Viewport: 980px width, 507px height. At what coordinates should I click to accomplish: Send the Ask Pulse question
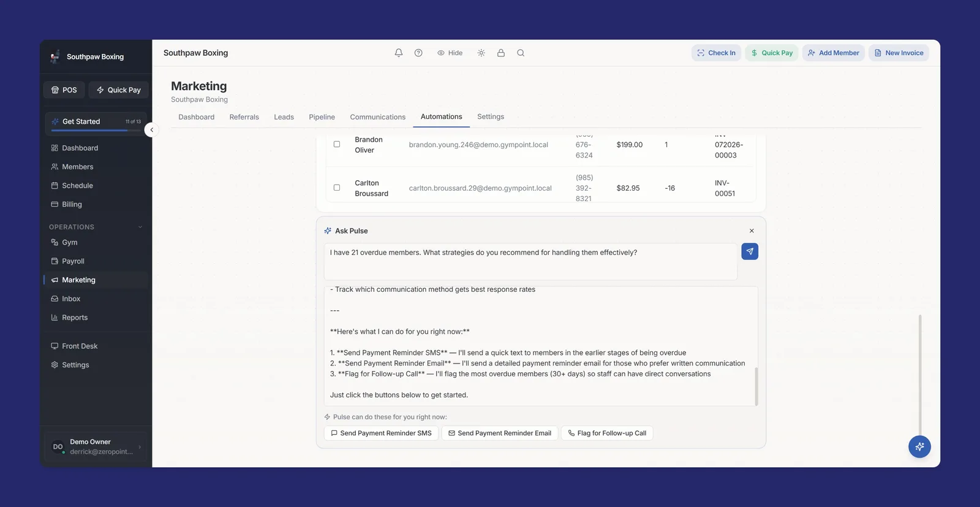tap(750, 251)
